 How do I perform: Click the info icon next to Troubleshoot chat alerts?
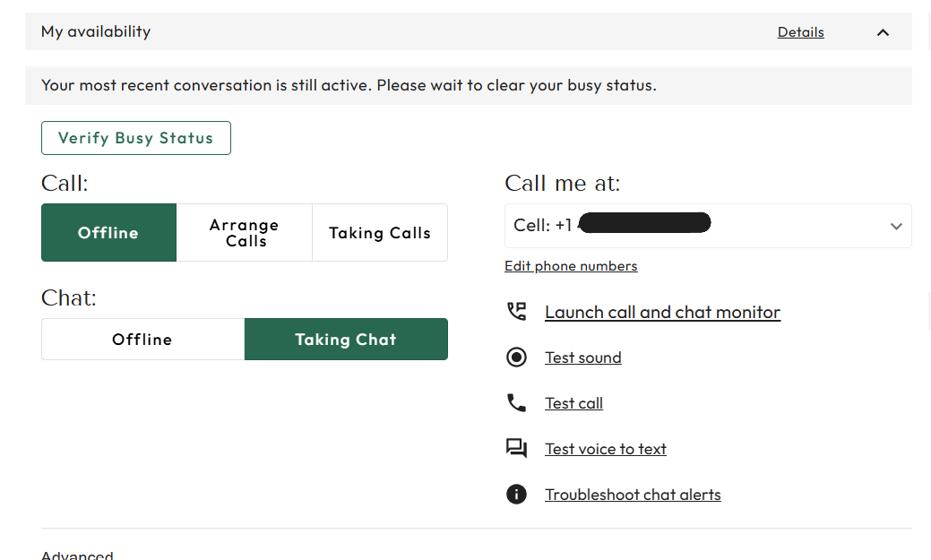516,494
